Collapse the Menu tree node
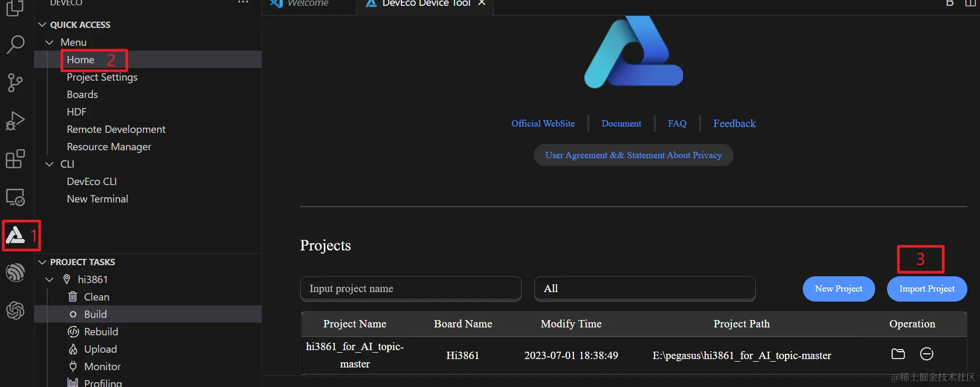This screenshot has width=980, height=387. 50,42
